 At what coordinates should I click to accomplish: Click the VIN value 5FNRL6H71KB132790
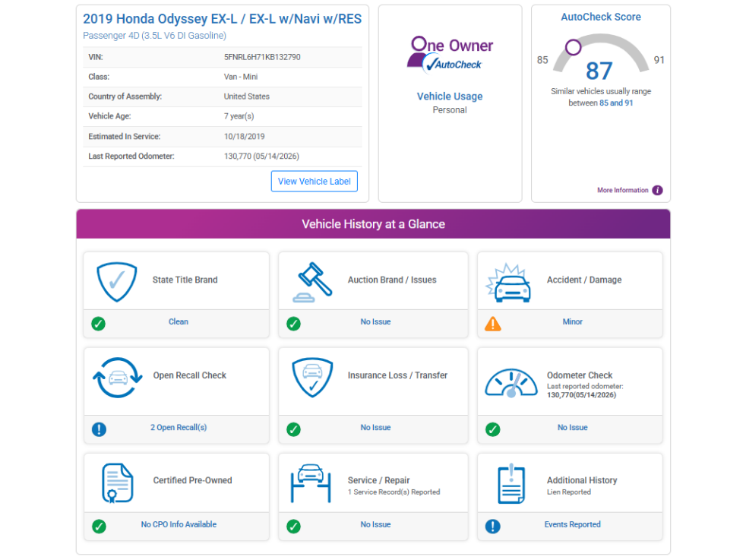click(262, 57)
